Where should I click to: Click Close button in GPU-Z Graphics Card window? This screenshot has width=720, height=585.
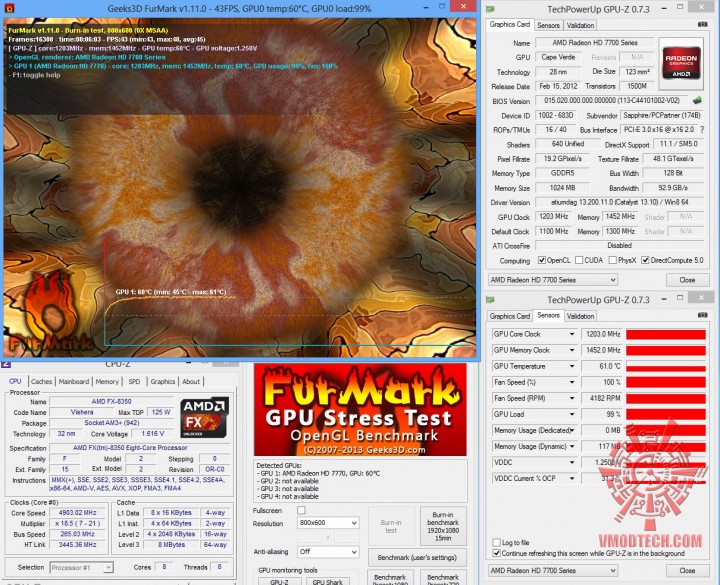[687, 280]
